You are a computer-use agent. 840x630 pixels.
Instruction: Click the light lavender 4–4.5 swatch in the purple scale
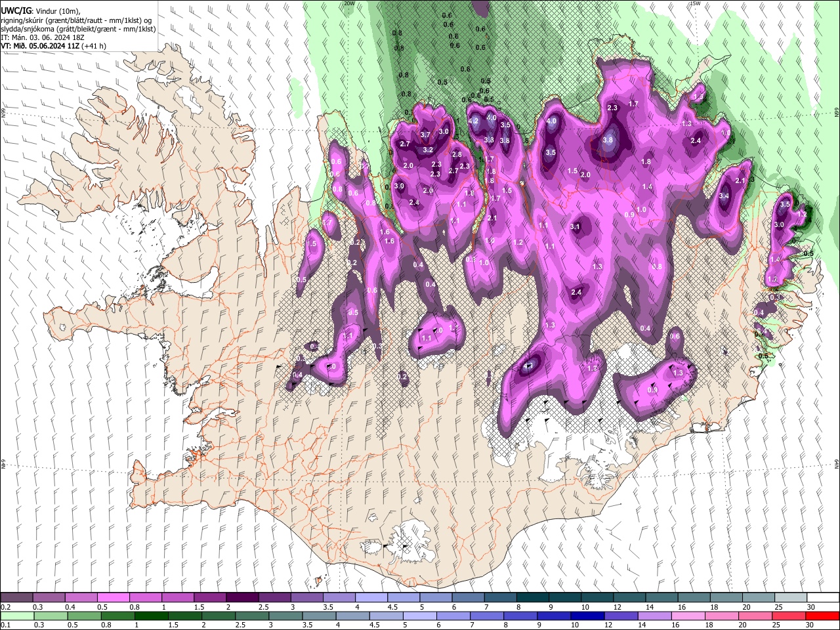tap(371, 598)
